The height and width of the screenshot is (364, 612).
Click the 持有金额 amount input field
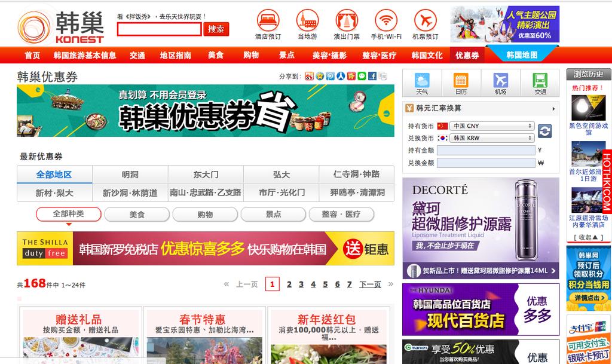(x=486, y=150)
